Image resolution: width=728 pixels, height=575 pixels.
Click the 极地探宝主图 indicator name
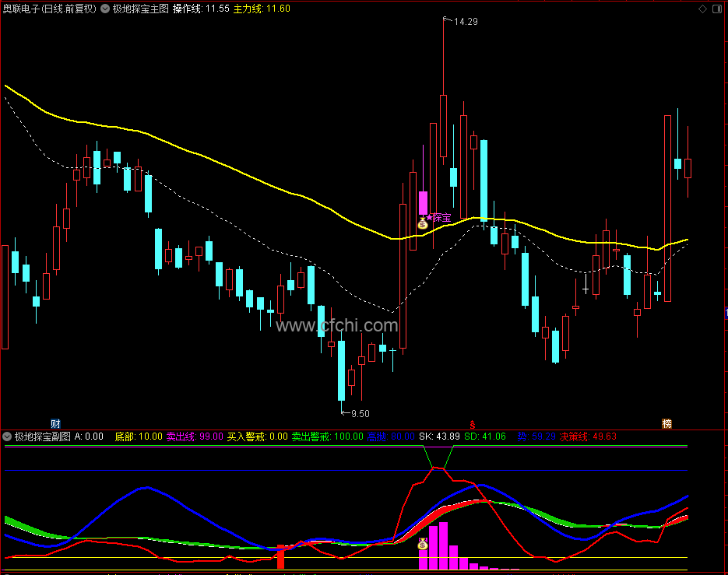coord(141,9)
